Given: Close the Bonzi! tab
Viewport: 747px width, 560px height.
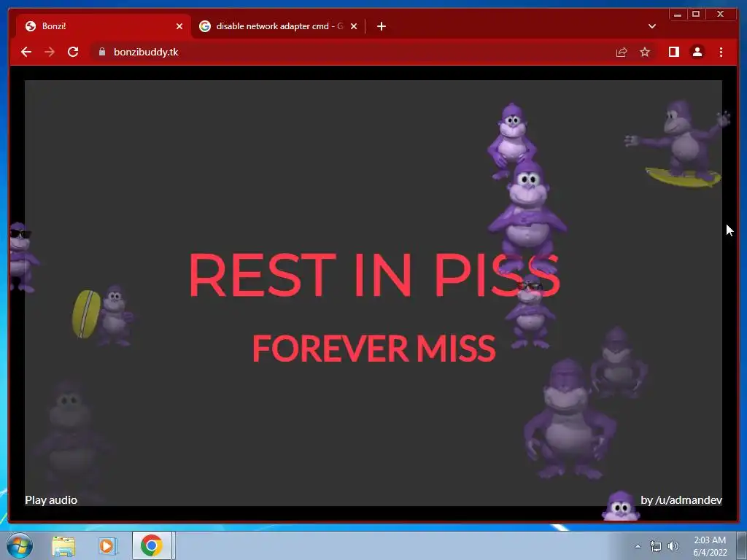Looking at the screenshot, I should (179, 26).
